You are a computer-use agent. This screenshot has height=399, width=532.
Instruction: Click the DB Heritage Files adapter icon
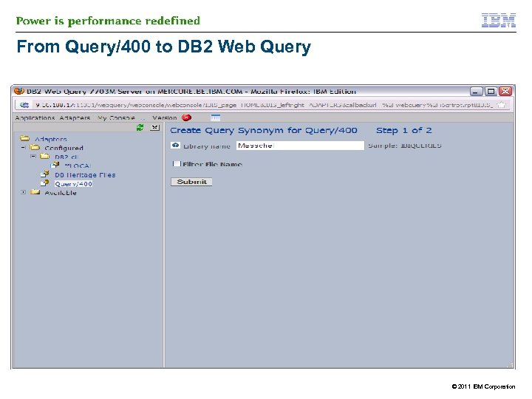tap(45, 174)
